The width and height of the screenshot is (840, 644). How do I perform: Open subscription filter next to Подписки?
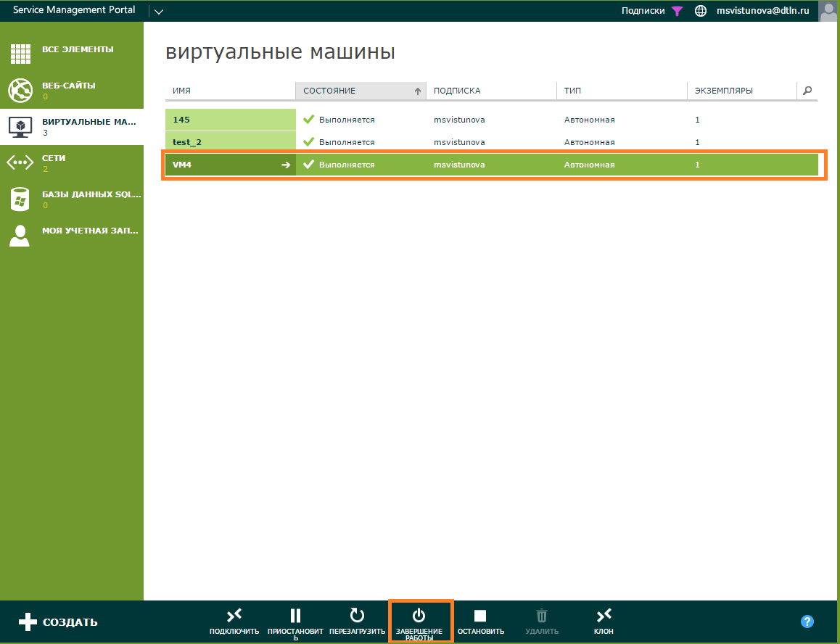(x=677, y=11)
